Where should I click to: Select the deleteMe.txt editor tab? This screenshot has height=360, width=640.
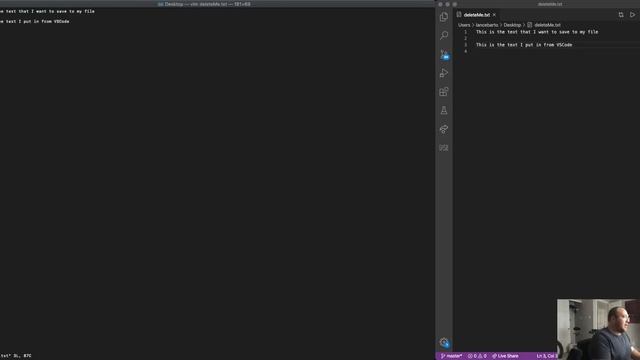click(476, 15)
